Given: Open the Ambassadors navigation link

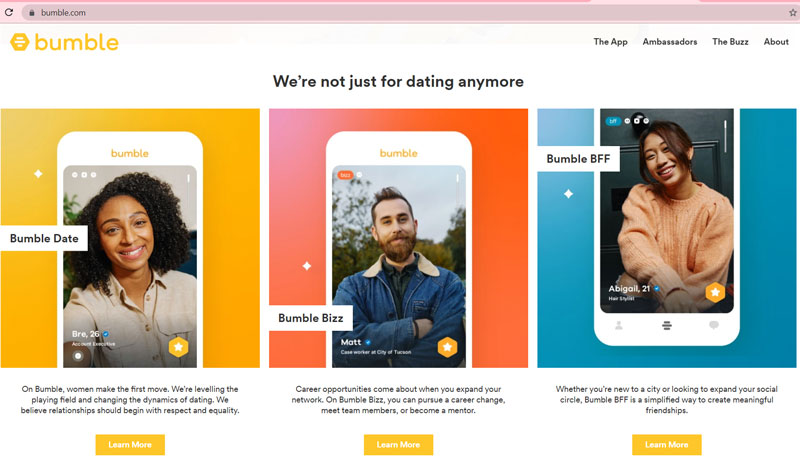Looking at the screenshot, I should (669, 42).
